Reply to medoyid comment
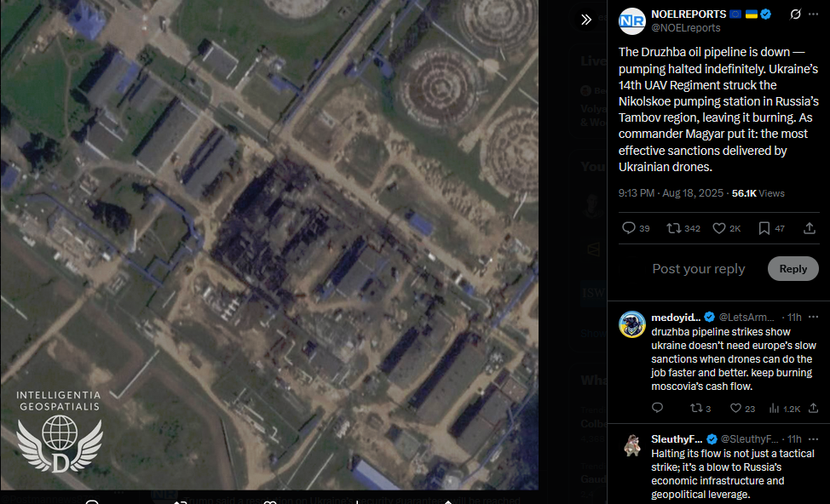Screen dimensions: 830x504 click(657, 408)
